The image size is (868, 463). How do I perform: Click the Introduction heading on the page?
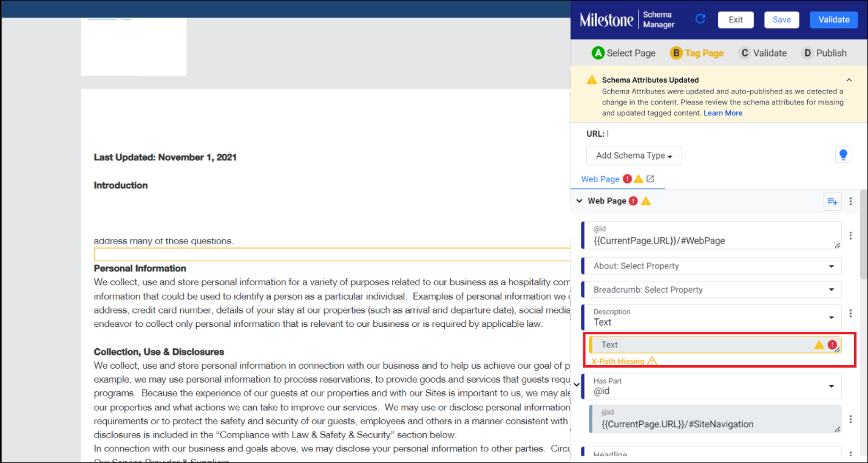click(x=121, y=185)
